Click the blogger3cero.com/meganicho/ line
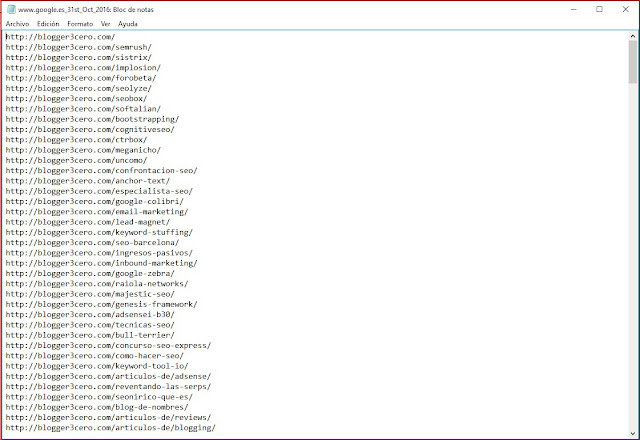640x440 pixels. (83, 150)
